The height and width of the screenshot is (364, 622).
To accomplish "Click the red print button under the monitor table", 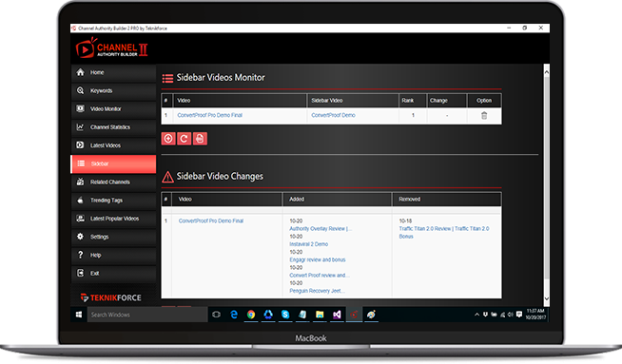I will click(x=200, y=139).
